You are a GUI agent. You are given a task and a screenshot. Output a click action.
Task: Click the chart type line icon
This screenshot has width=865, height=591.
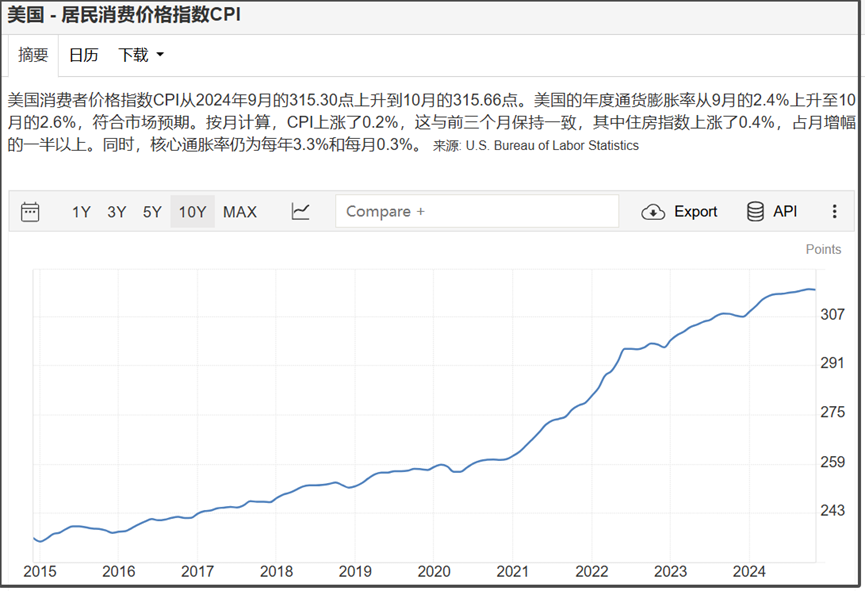(x=300, y=211)
